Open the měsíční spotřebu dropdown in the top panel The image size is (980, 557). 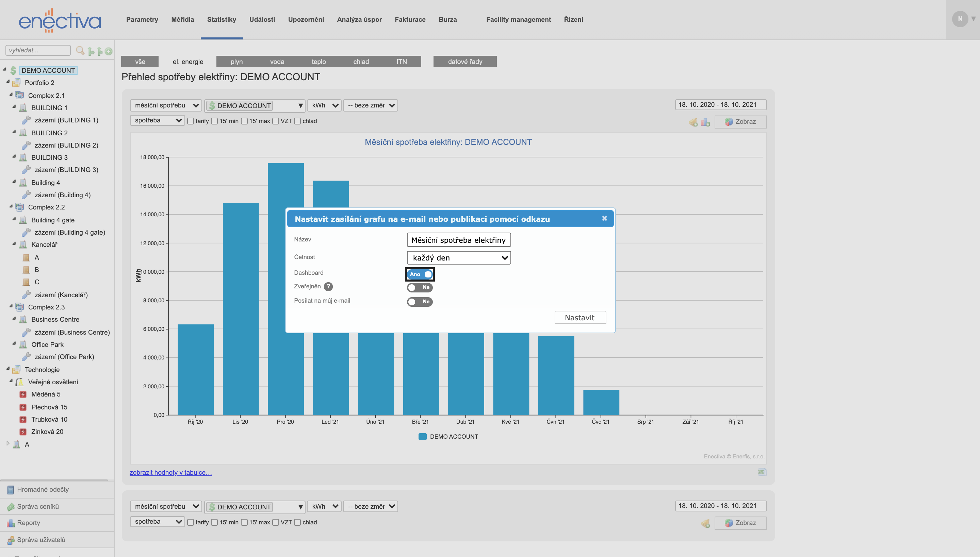[x=166, y=105]
